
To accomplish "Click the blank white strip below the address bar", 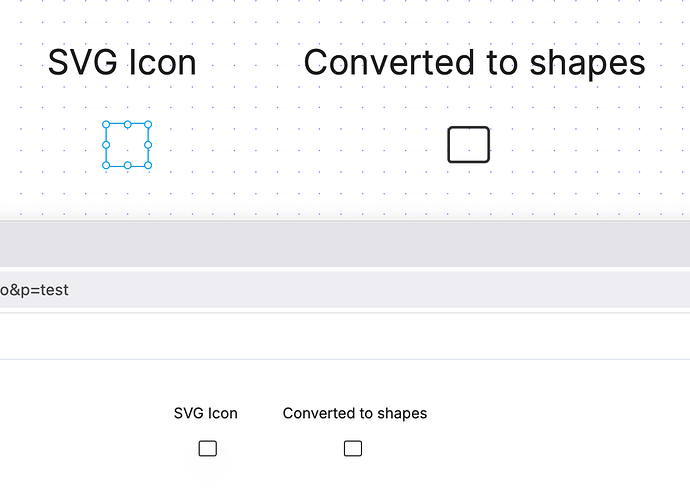I will (345, 336).
